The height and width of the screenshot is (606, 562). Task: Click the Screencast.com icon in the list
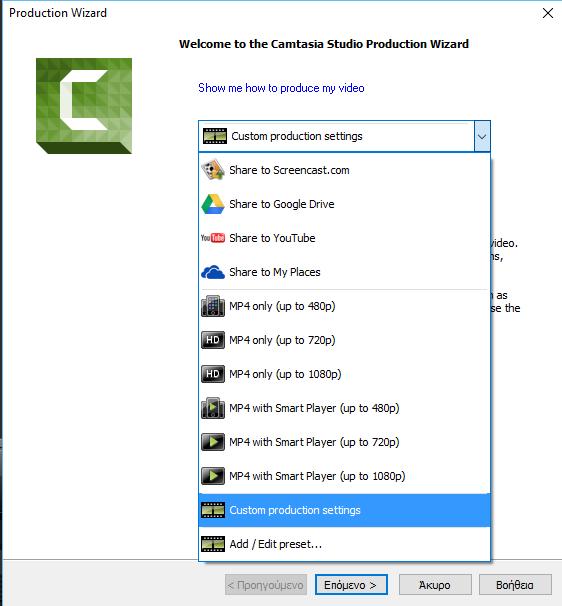pos(213,170)
